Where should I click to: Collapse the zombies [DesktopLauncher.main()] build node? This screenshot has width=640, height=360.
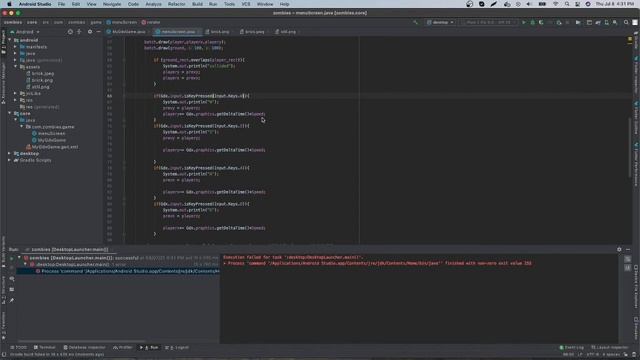pyautogui.click(x=19, y=258)
